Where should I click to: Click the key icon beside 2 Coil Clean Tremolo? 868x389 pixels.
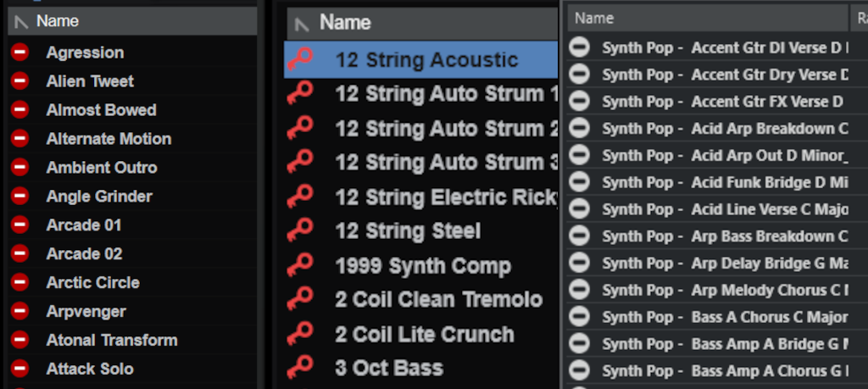[x=299, y=299]
